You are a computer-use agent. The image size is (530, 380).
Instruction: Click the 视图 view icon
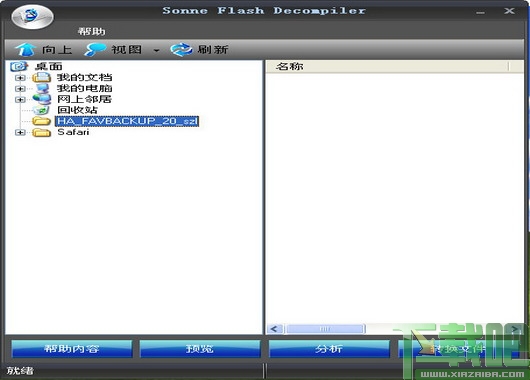[95, 50]
